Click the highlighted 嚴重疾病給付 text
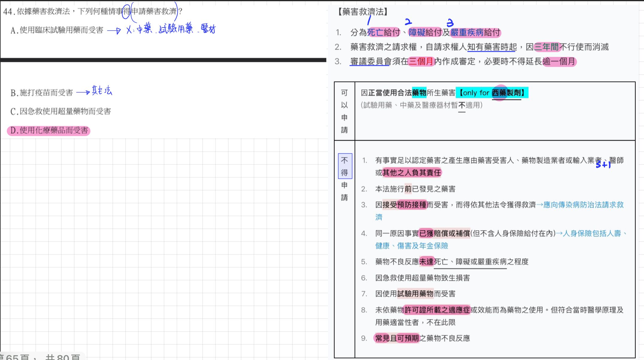The image size is (644, 360). click(x=475, y=32)
